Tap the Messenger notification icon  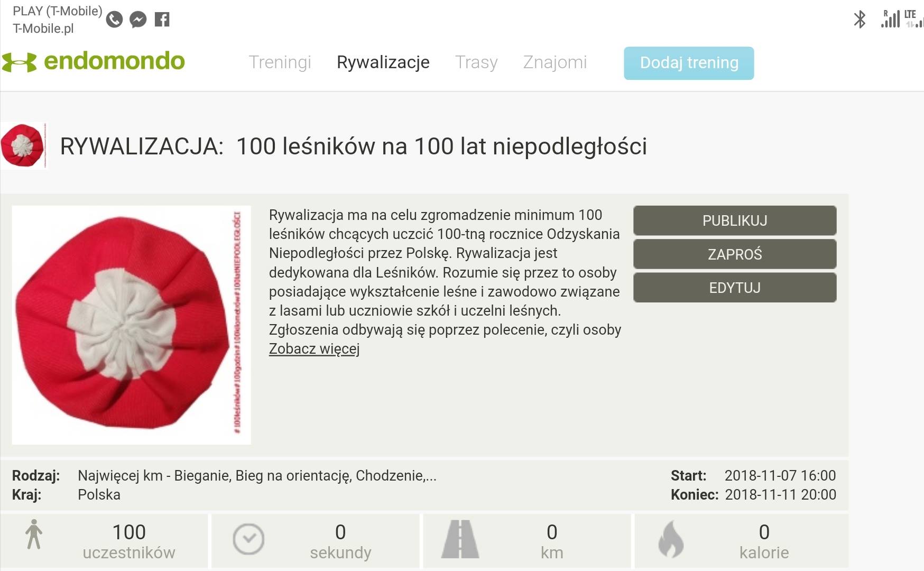coord(138,20)
